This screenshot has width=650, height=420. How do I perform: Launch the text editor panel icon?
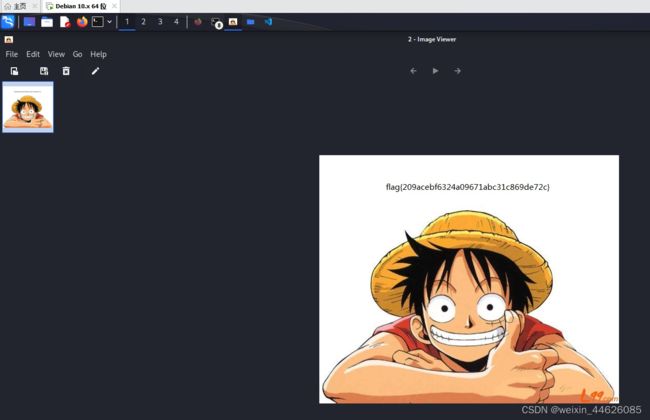[65, 22]
